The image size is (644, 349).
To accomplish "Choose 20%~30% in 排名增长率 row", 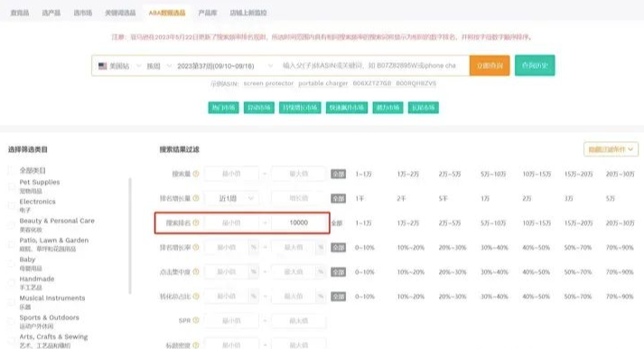I will [x=453, y=248].
